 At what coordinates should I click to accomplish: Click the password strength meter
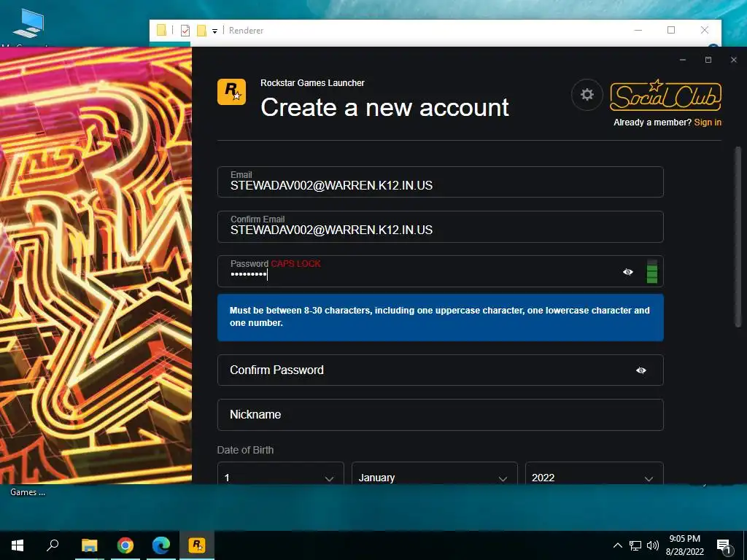point(652,271)
